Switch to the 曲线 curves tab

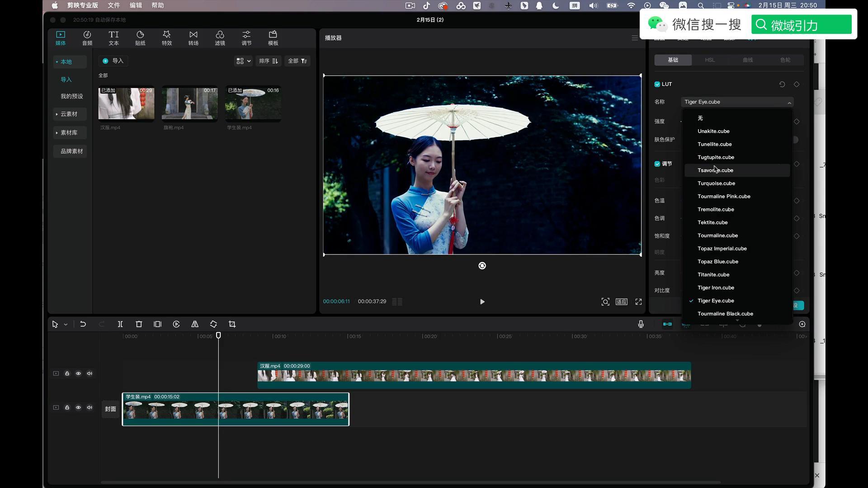click(747, 60)
